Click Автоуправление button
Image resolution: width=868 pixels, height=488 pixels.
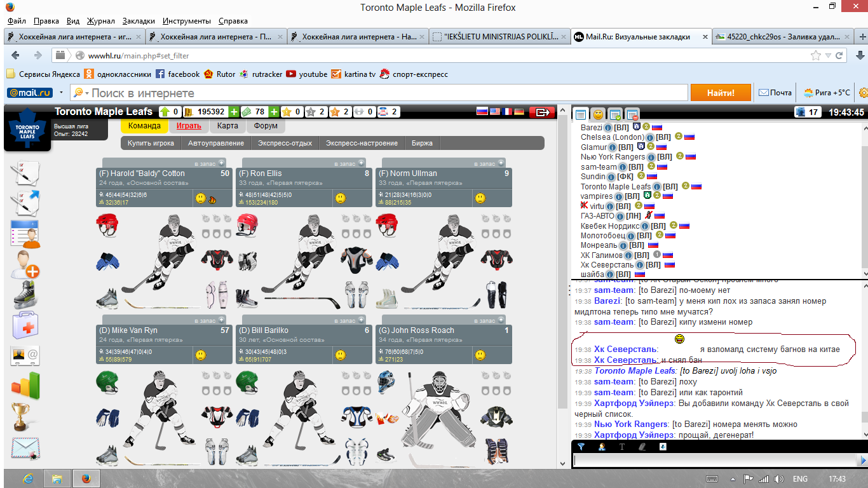point(215,143)
